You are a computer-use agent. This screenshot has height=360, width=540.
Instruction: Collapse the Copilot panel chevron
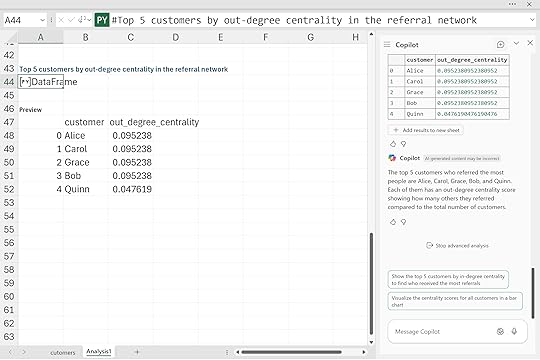click(516, 43)
